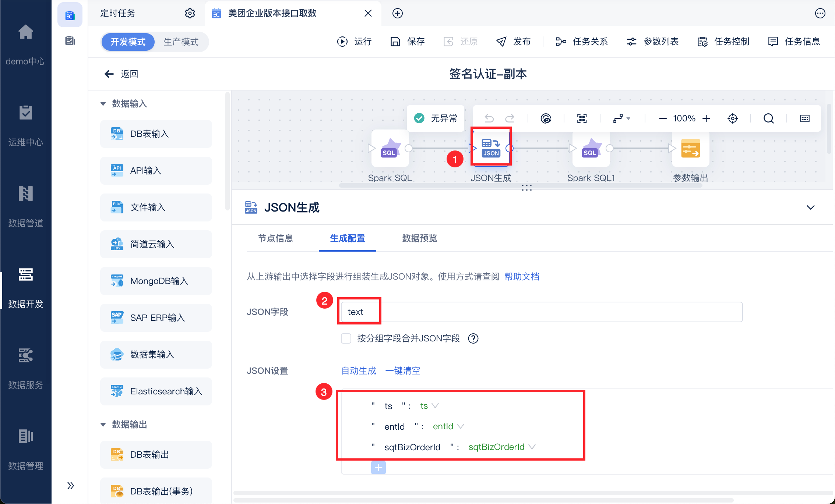Switch to 生产模式 mode
835x504 pixels.
181,42
